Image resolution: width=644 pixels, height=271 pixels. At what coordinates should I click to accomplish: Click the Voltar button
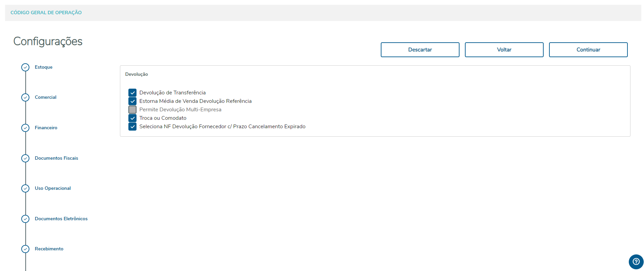tap(504, 50)
